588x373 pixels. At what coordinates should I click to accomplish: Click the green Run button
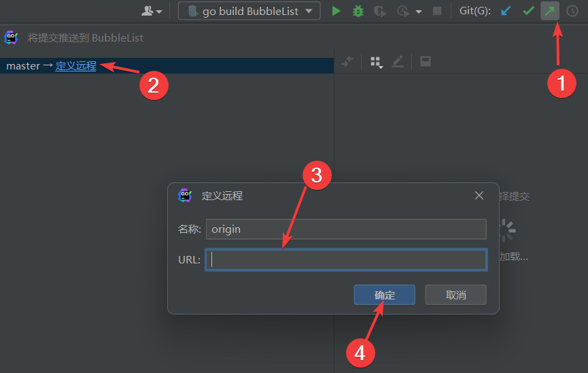(x=336, y=11)
